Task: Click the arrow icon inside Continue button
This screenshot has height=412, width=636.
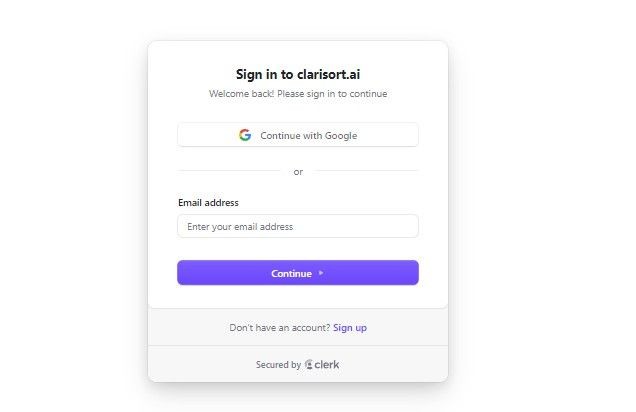Action: click(321, 273)
